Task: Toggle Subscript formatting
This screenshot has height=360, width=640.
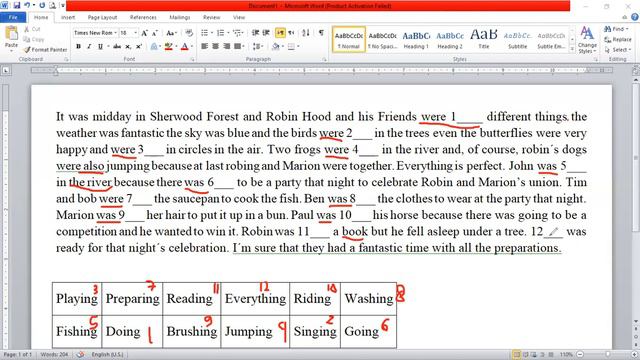Action: (128, 47)
